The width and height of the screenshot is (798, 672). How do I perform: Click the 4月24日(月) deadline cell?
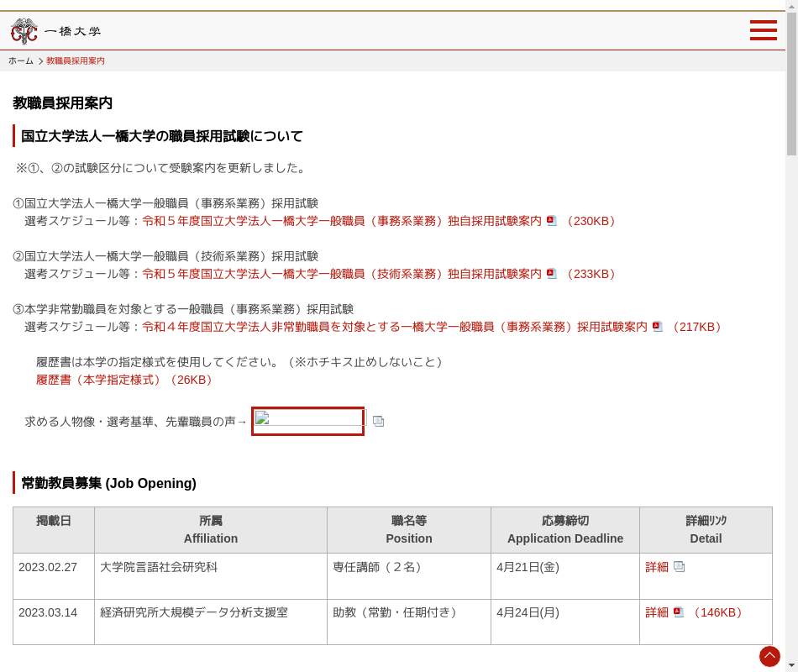(565, 622)
